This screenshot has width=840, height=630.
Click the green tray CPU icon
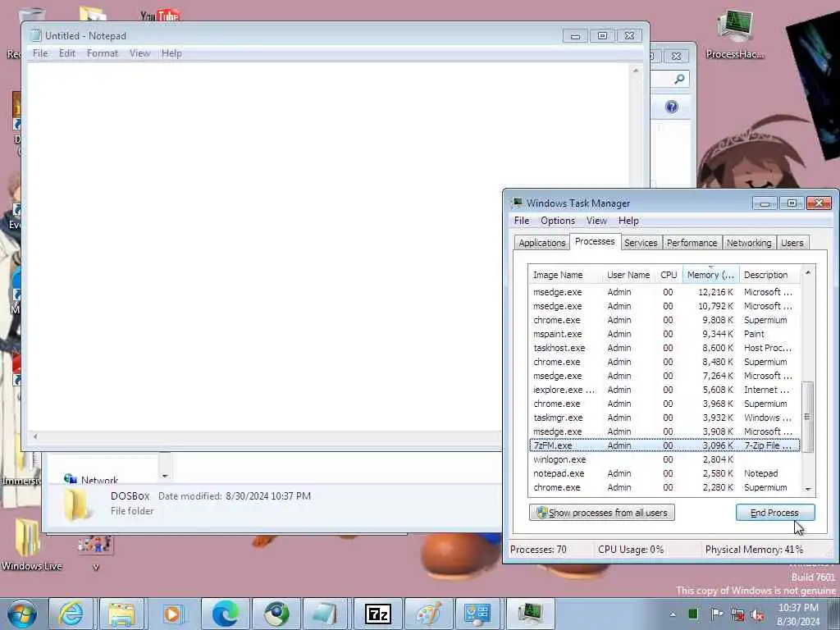(x=693, y=614)
